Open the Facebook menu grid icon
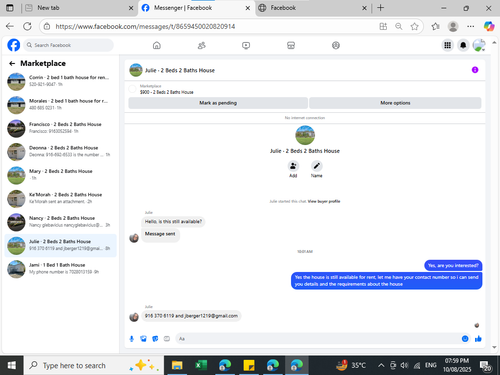This screenshot has width=500, height=375. (x=447, y=45)
